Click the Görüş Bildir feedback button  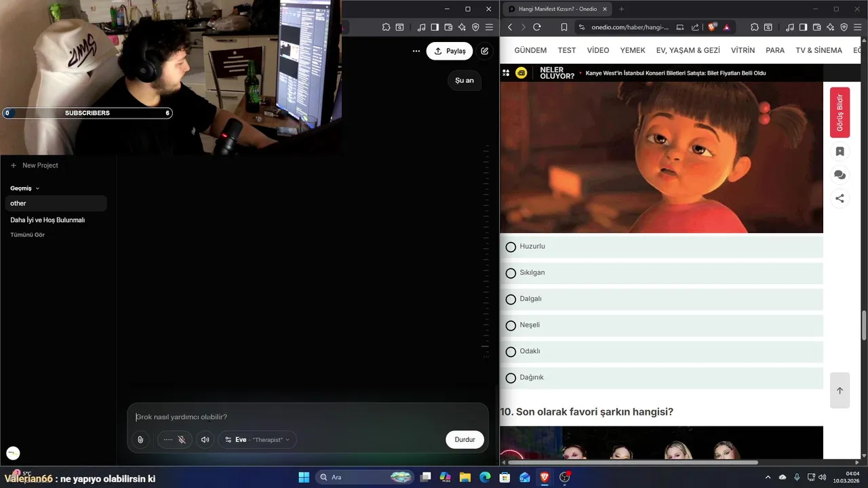coord(840,113)
